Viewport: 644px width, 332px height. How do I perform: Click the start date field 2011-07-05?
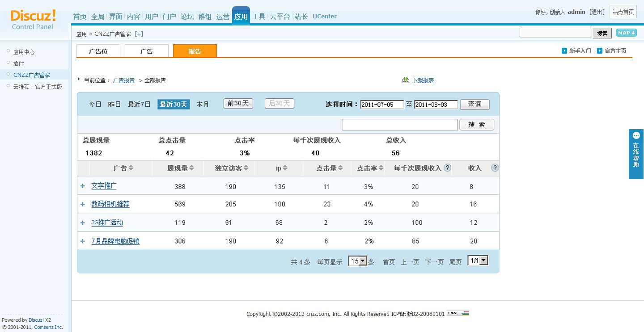tap(382, 105)
